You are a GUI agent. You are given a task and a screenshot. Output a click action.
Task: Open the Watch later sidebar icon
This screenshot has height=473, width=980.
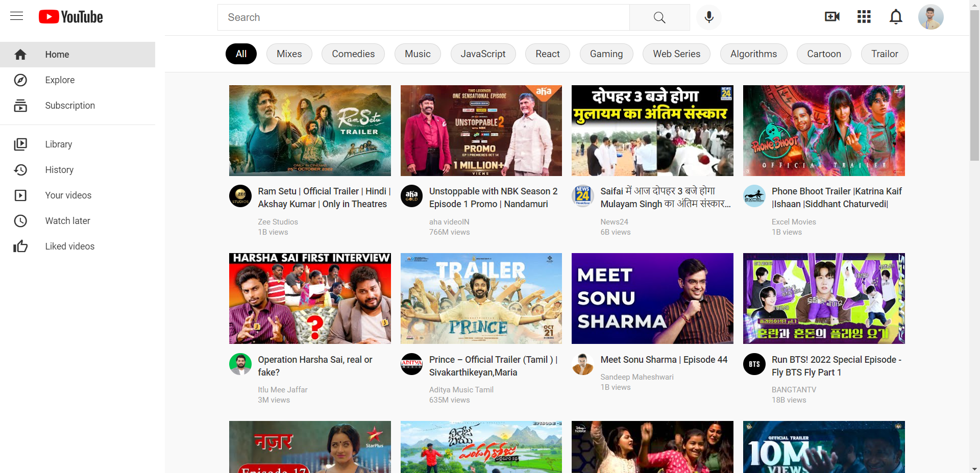click(x=20, y=220)
